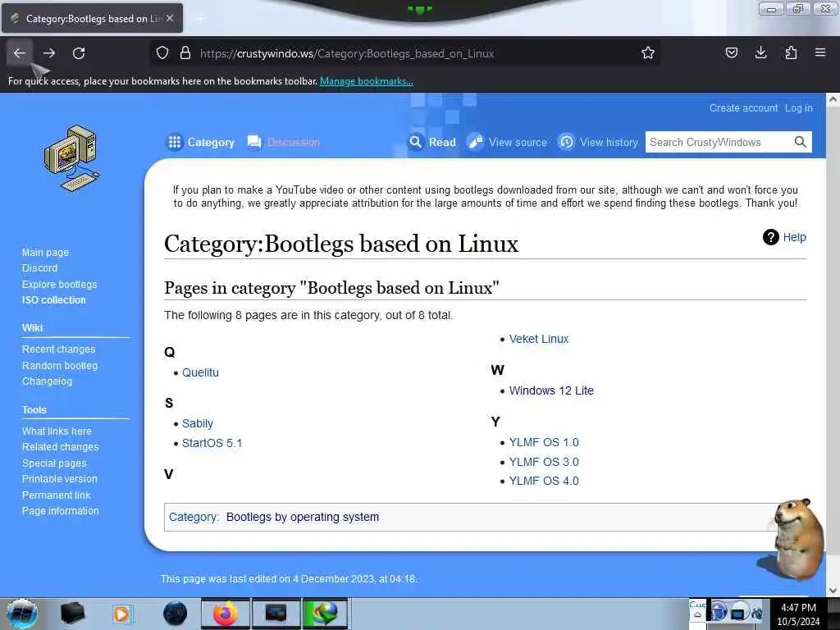Click the padlock site security icon

pyautogui.click(x=185, y=53)
